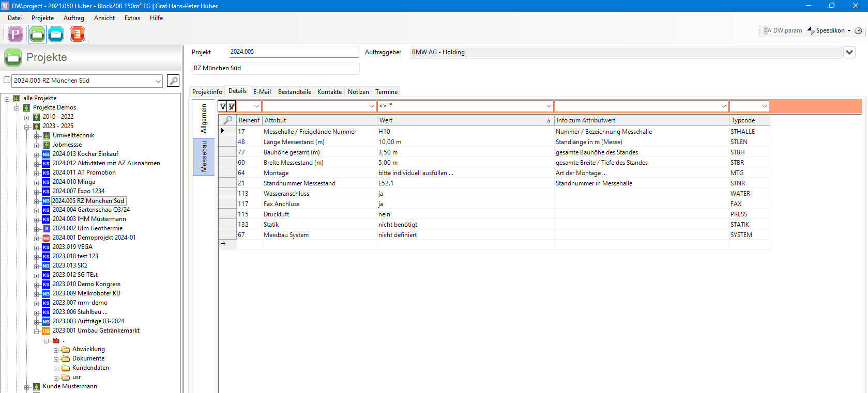This screenshot has height=393, width=868.
Task: Click the purple P toolbar icon
Action: point(16,35)
